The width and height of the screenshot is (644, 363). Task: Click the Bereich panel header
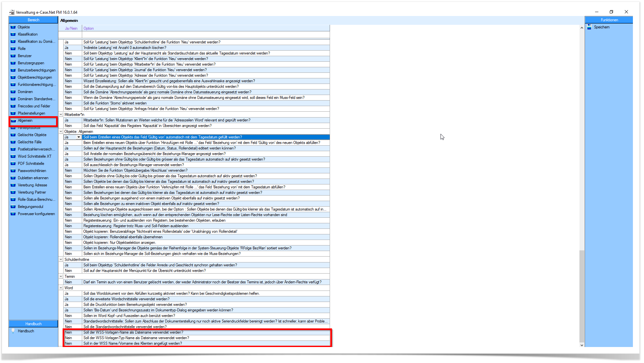[33, 20]
